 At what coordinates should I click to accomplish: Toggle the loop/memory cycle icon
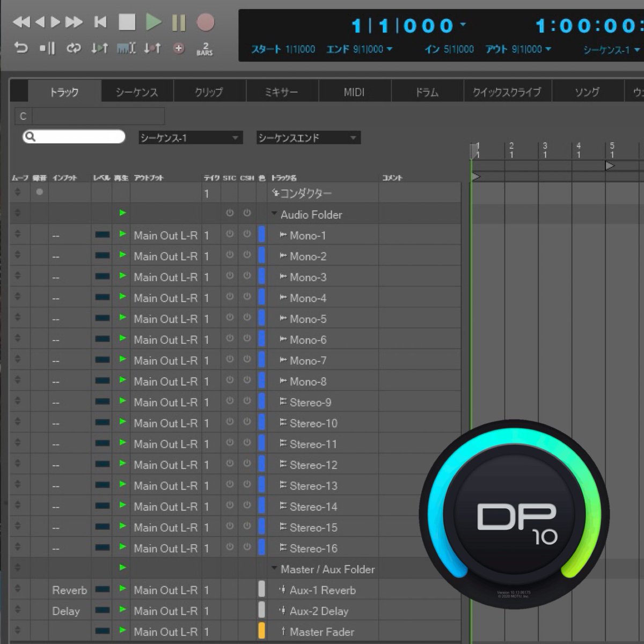[x=74, y=48]
